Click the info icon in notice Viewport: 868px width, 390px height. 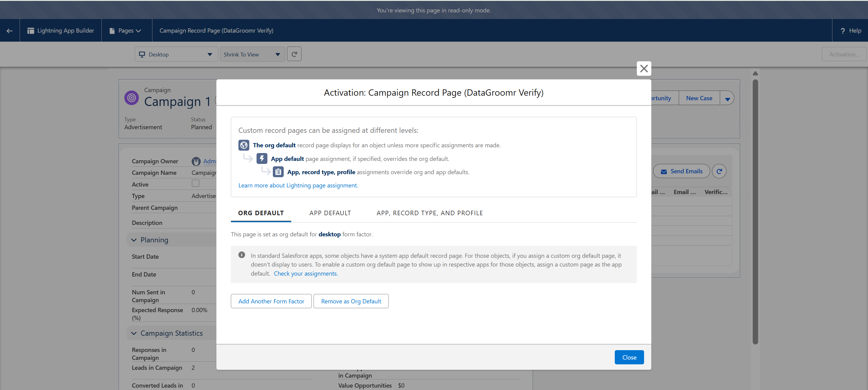[x=242, y=255]
